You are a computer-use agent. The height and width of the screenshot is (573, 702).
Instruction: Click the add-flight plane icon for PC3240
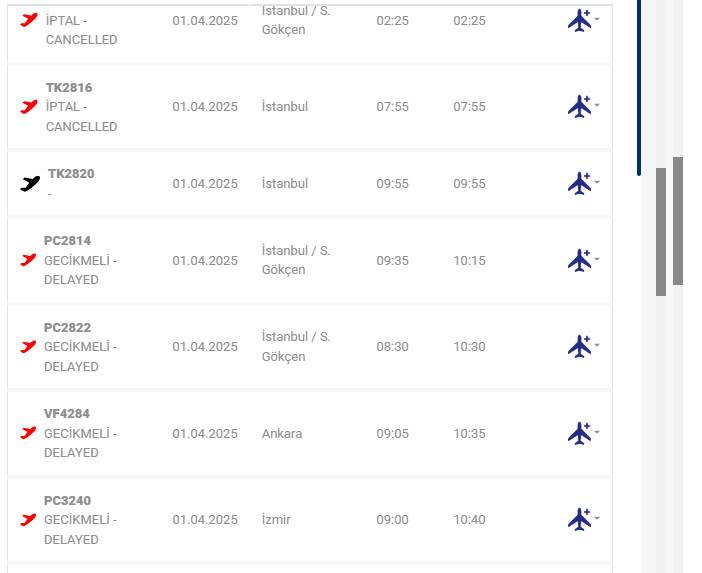click(579, 519)
